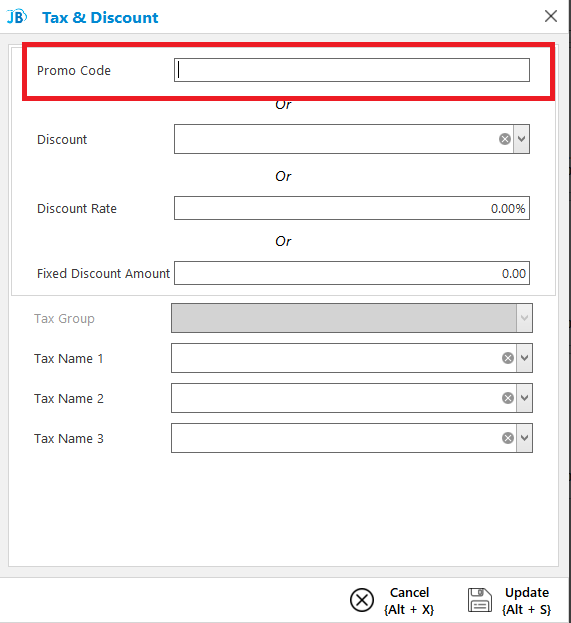Expand the disabled Tax Group dropdown arrow
The image size is (571, 623).
click(524, 318)
